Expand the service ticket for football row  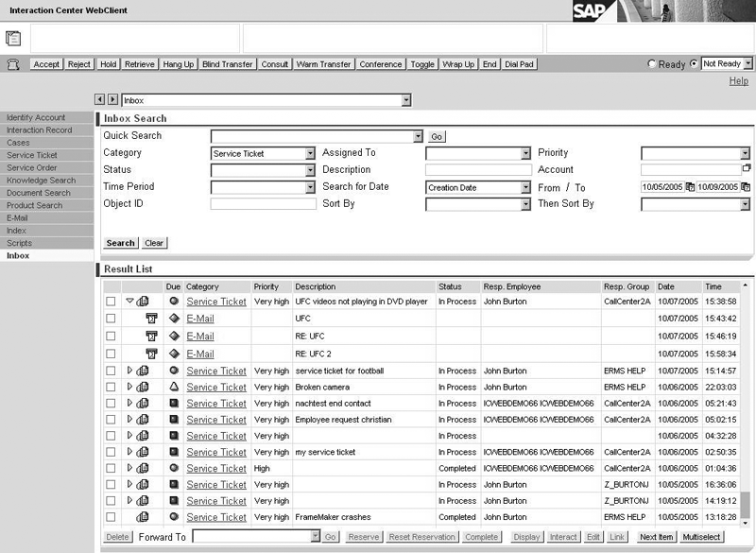click(x=130, y=371)
